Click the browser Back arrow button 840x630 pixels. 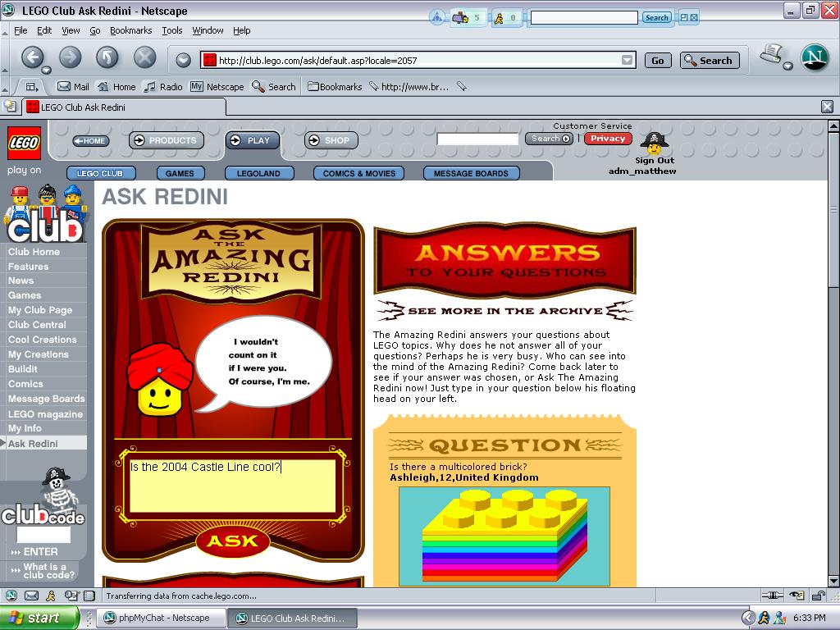pyautogui.click(x=32, y=57)
